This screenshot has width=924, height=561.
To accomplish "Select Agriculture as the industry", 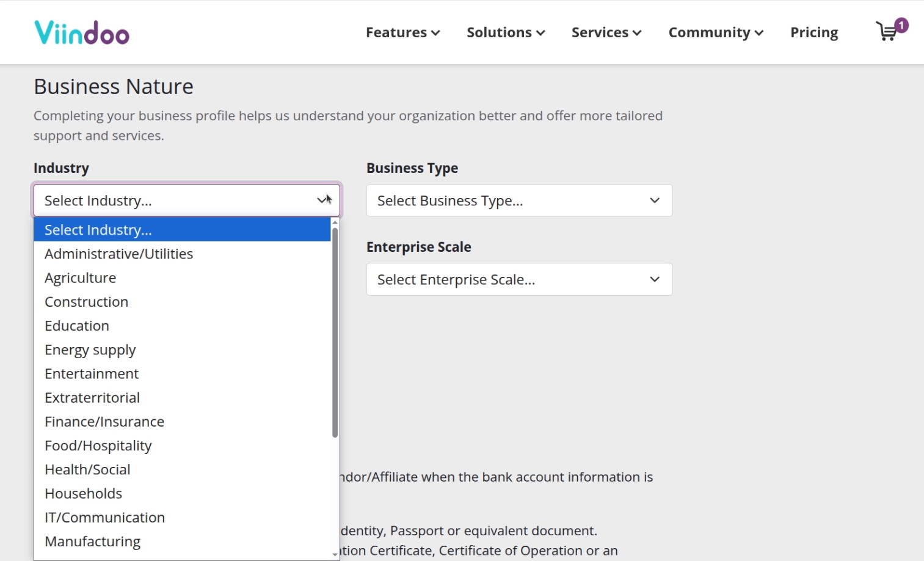I will point(182,277).
